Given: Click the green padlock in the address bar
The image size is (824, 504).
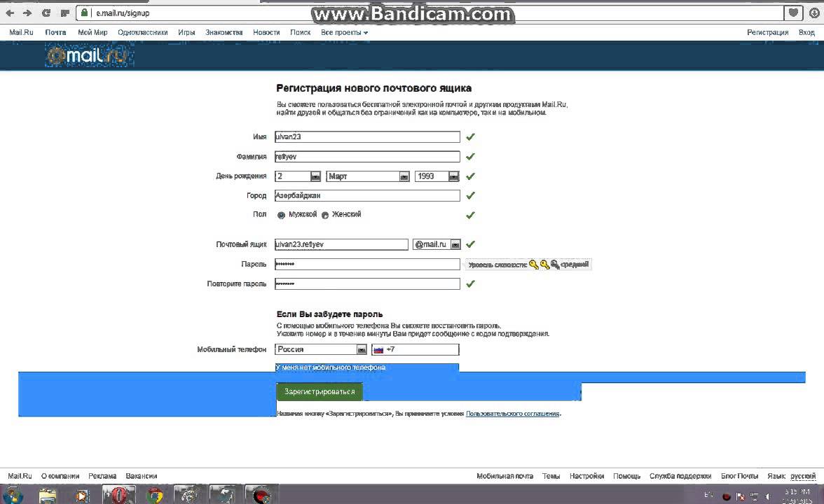Looking at the screenshot, I should 84,13.
